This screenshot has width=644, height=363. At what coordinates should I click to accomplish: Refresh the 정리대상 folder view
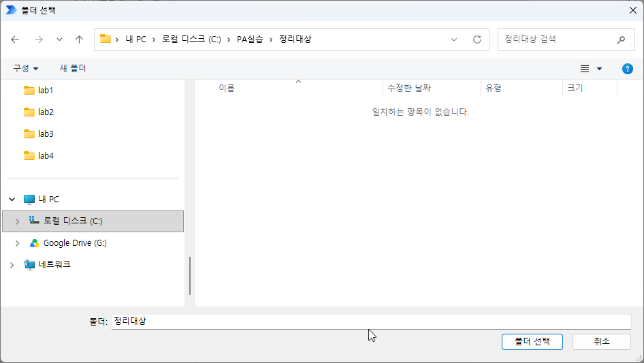(477, 40)
